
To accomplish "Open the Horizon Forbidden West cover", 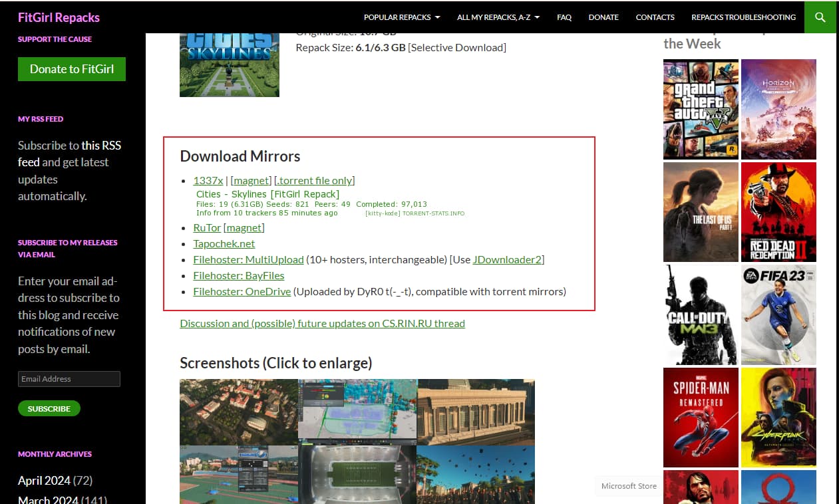I will point(778,109).
